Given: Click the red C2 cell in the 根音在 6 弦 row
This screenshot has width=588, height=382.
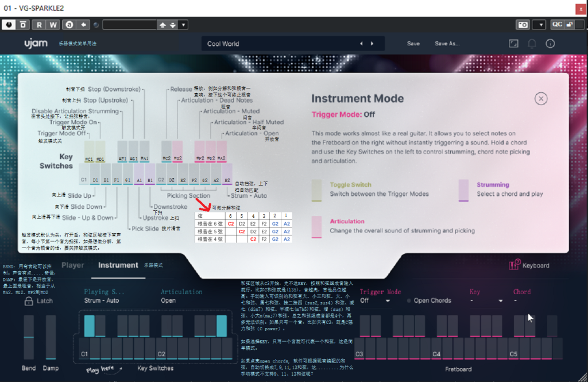Looking at the screenshot, I should pos(231,223).
